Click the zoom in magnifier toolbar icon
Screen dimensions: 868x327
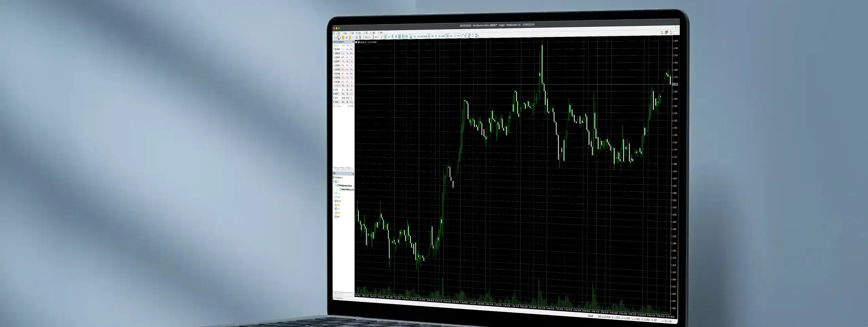(393, 36)
